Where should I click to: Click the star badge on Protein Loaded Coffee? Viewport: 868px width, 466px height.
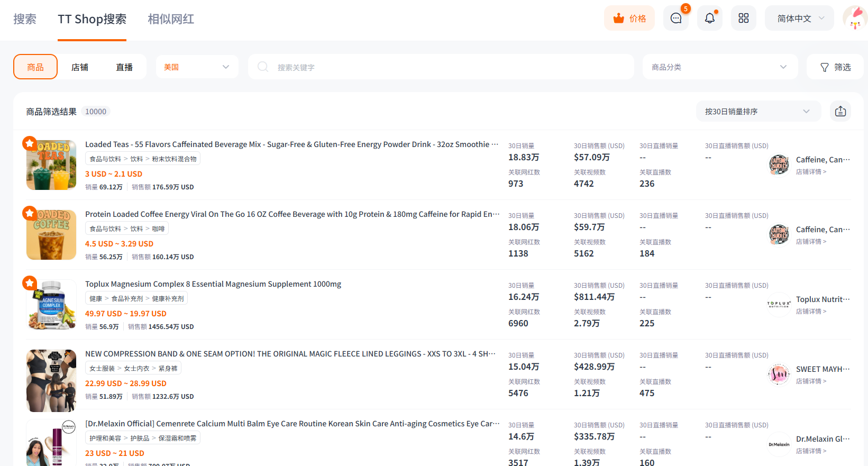30,213
